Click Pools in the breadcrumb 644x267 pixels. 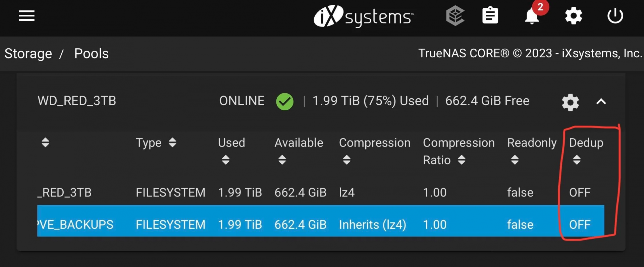pos(91,54)
